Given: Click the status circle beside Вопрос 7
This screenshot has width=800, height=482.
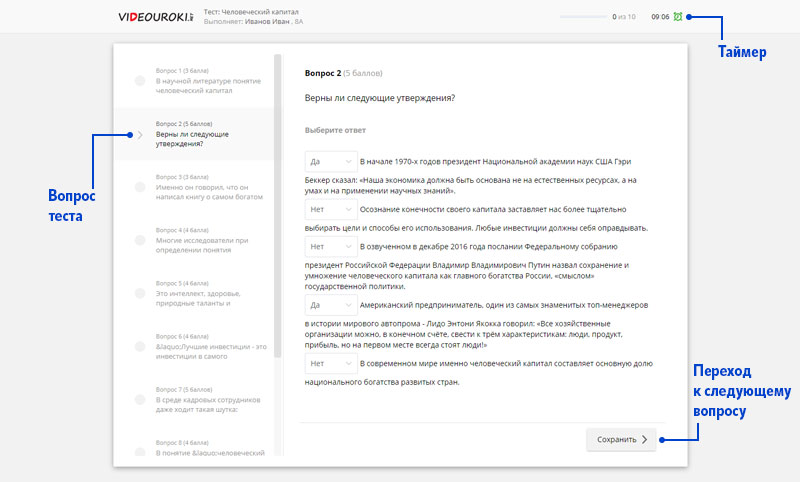Looking at the screenshot, I should click(140, 399).
